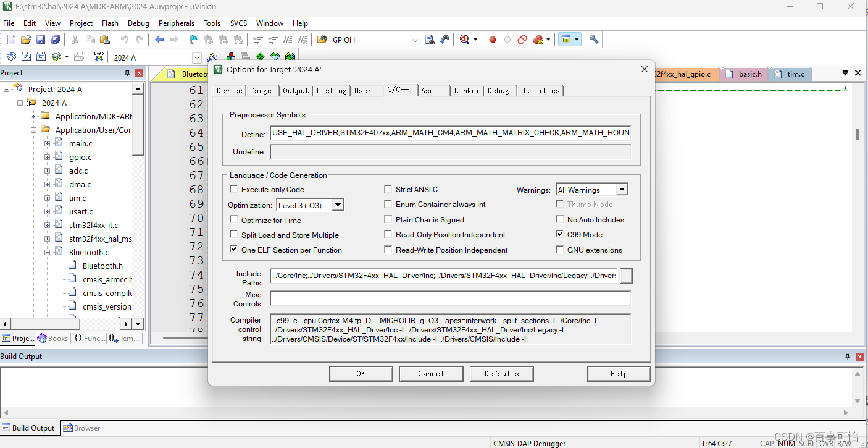The height and width of the screenshot is (448, 868).
Task: Download code to flash with LOAD icon
Action: click(98, 56)
